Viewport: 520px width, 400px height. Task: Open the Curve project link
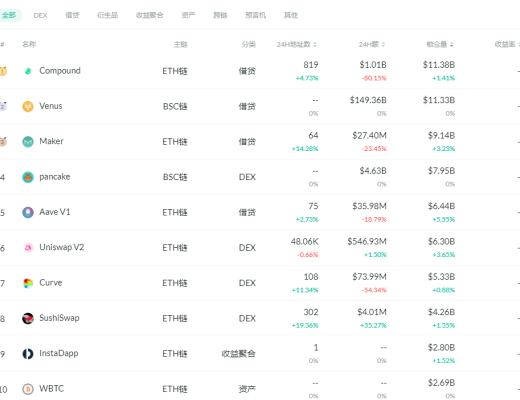(51, 283)
